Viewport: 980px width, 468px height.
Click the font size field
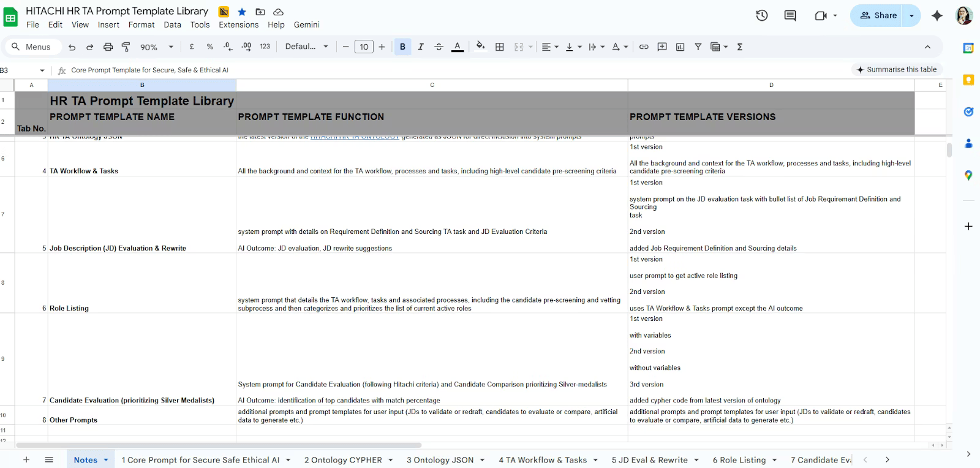coord(364,47)
